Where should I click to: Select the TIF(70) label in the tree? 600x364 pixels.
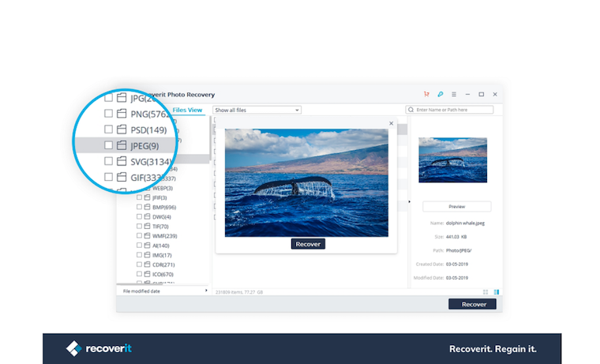click(x=161, y=227)
